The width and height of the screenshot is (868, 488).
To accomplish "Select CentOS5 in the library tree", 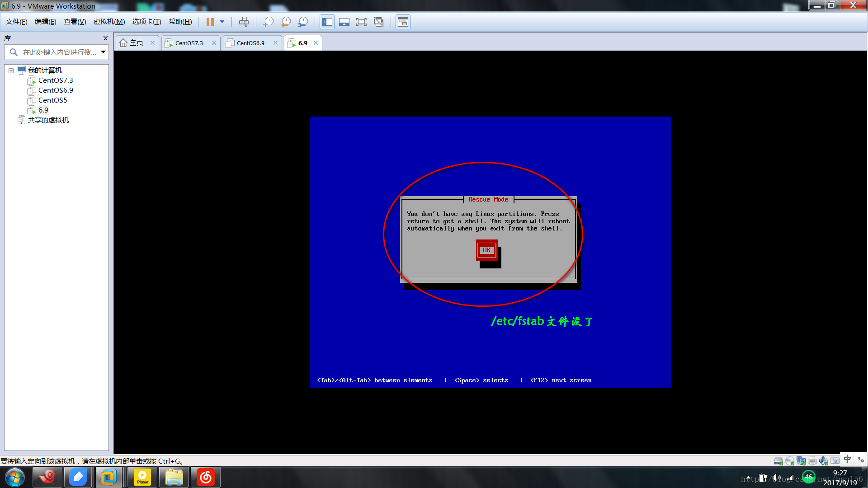I will 52,100.
